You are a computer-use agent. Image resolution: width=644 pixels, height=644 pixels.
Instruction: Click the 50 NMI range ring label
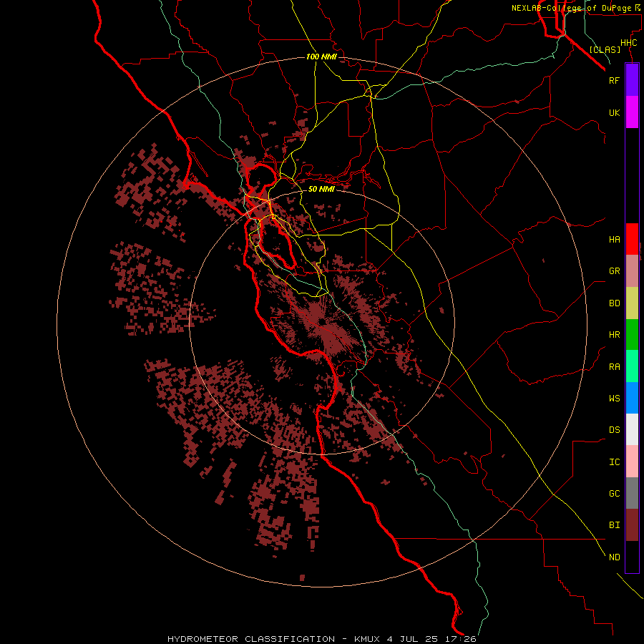click(x=321, y=189)
